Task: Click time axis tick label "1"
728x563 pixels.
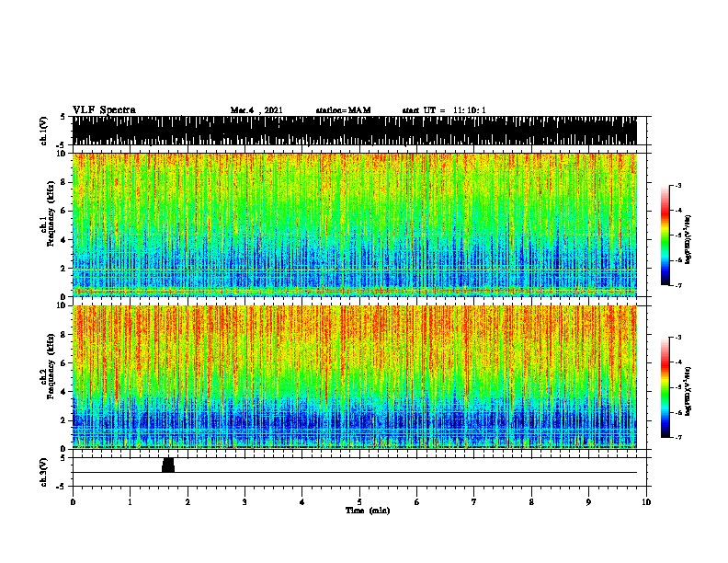Action: (x=130, y=502)
